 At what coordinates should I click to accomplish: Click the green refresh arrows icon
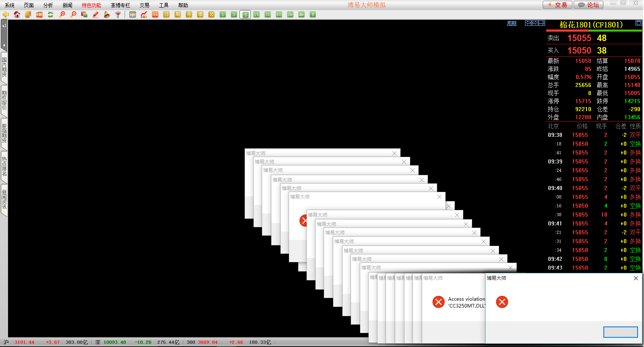tap(51, 14)
